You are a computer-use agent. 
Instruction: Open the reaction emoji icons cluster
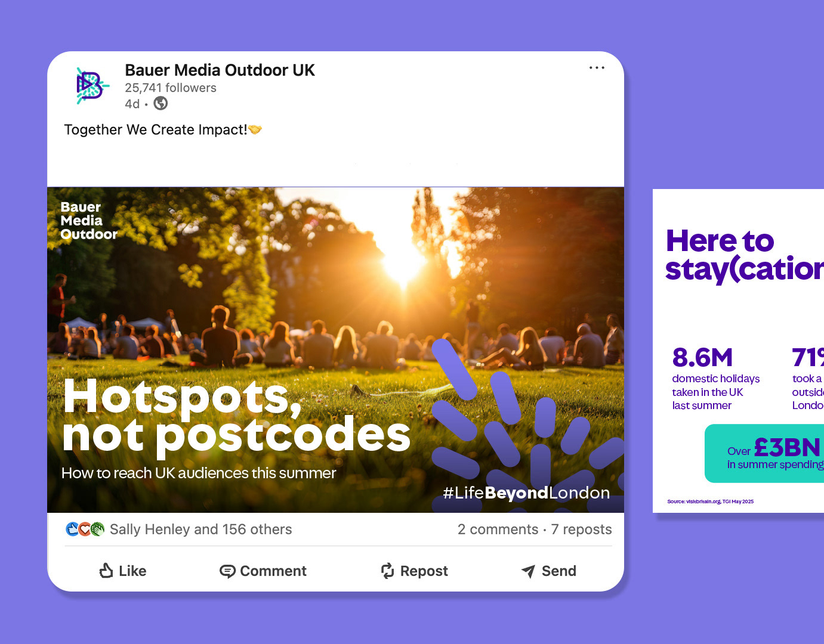(85, 529)
